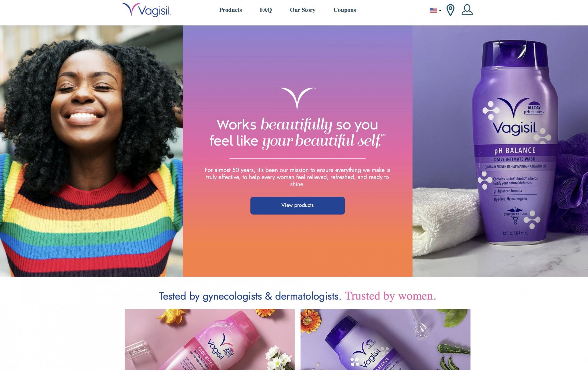Expand the country selector dropdown arrow
Screen dimensions: 588x370
440,11
